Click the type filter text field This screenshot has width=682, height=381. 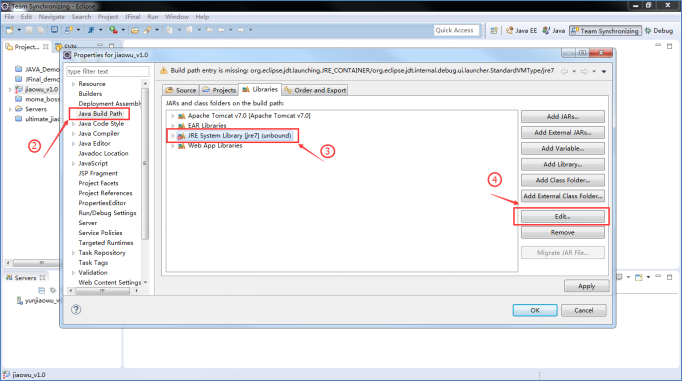click(107, 71)
